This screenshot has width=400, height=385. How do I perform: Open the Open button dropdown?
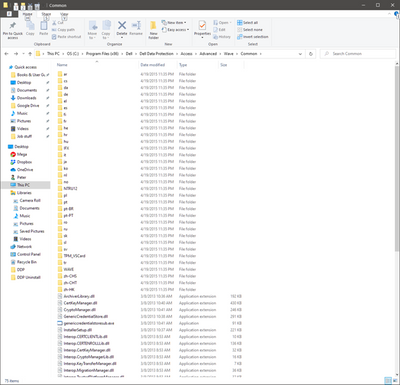tap(222, 23)
